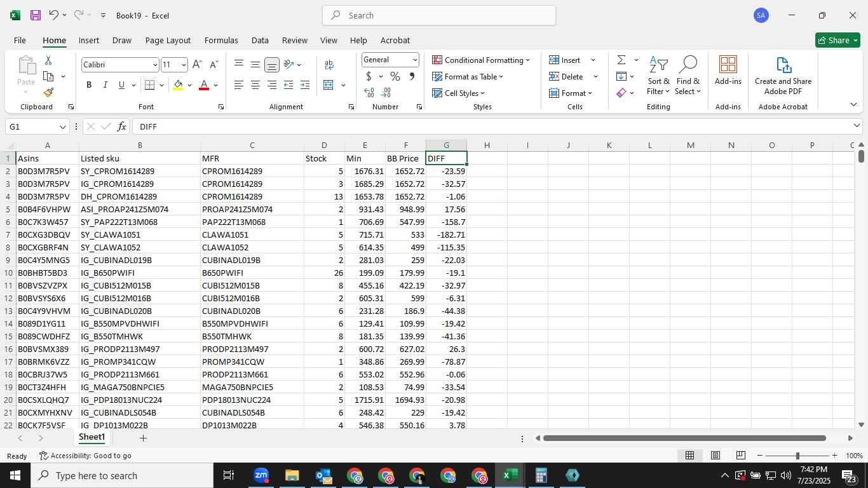The width and height of the screenshot is (868, 488).
Task: Save the workbook with the Save icon
Action: point(36,15)
